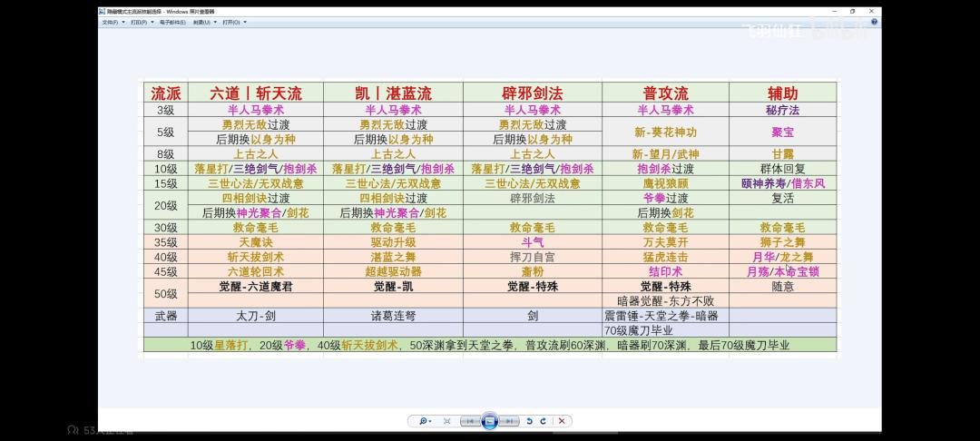Select the 新-望月/武神 cell
The width and height of the screenshot is (980, 441).
[665, 153]
